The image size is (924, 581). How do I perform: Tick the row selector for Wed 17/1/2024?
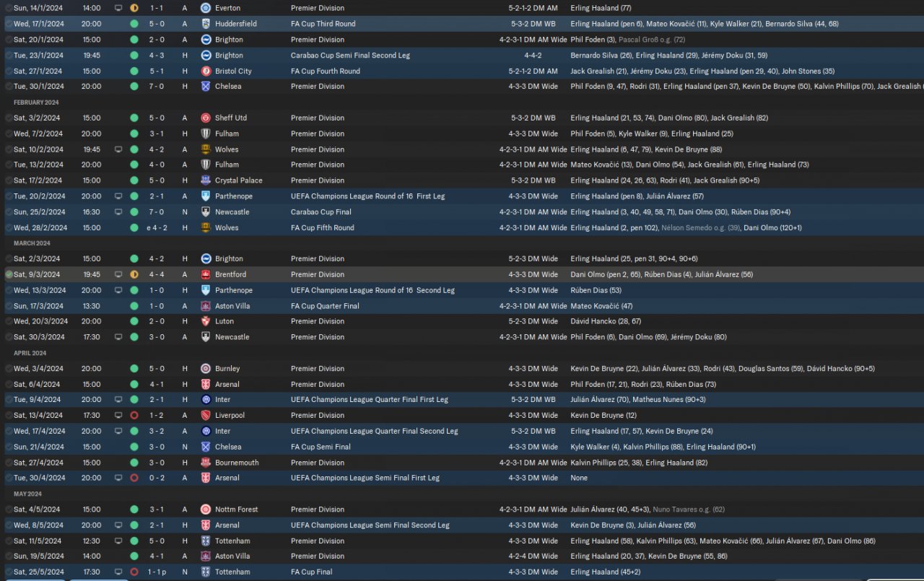point(9,24)
